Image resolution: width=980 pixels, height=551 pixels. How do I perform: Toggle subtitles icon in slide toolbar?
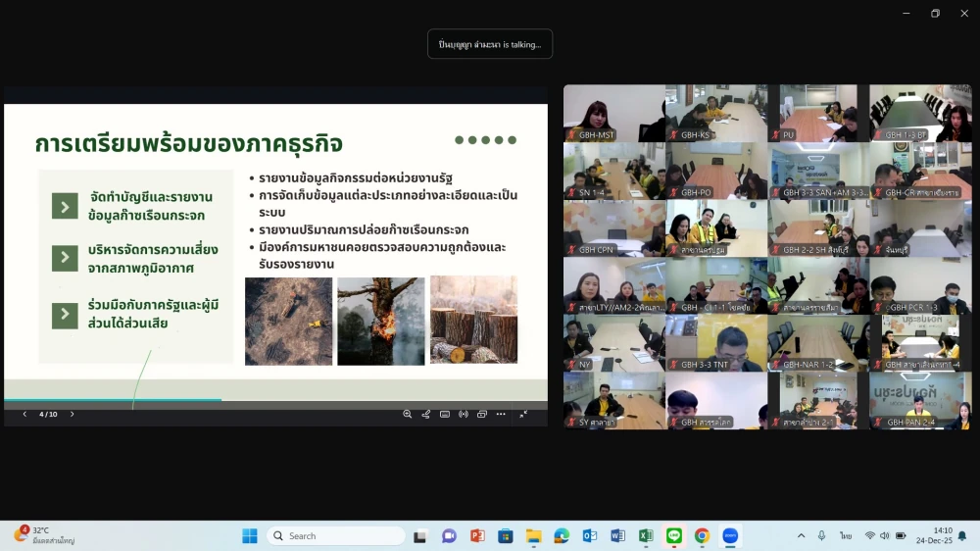click(x=444, y=414)
